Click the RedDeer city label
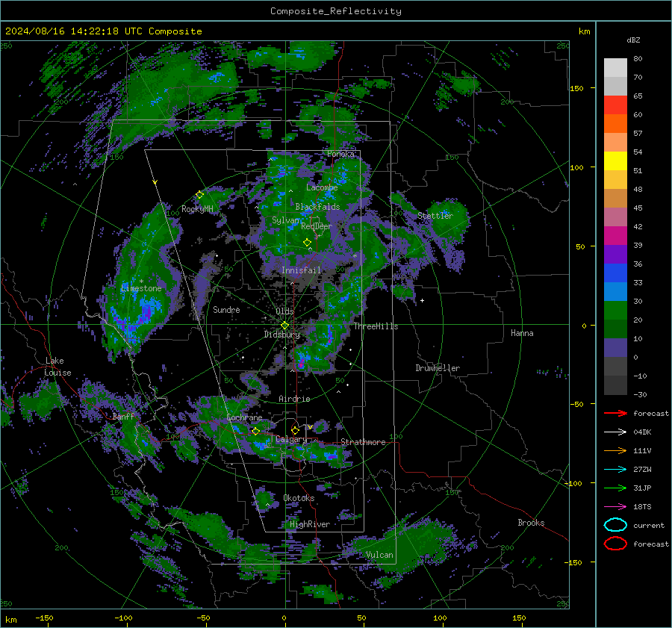672x628 pixels. pos(317,226)
